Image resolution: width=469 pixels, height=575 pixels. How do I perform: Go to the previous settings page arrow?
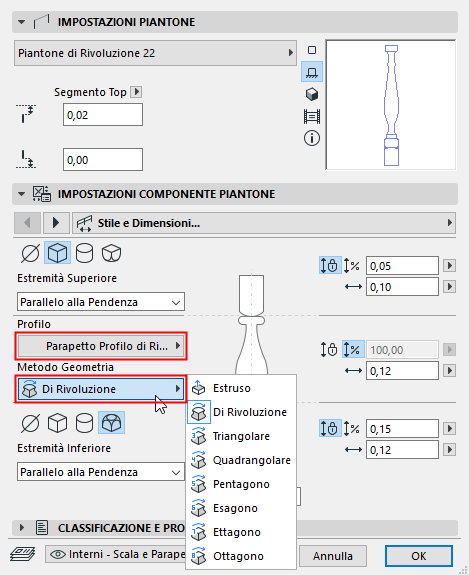27,223
